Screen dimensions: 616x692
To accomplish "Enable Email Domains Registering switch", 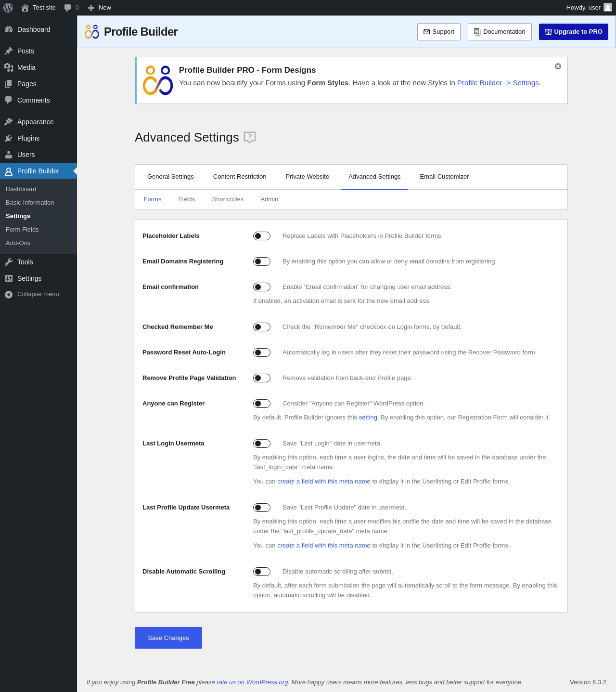I will point(262,261).
